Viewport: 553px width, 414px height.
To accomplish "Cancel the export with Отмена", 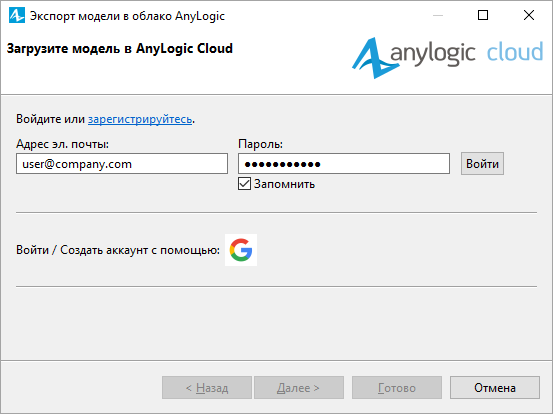I will [495, 388].
